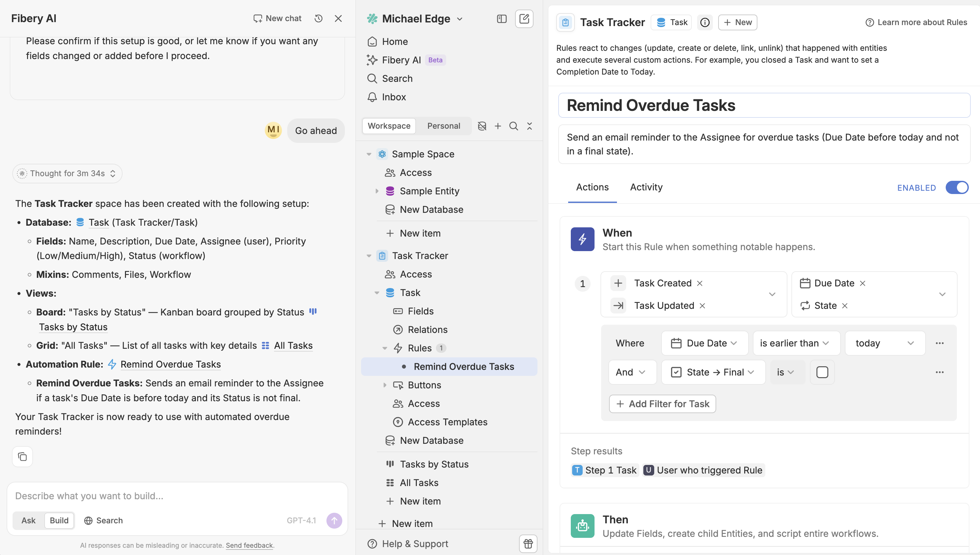Switch AI mode to Ask
The height and width of the screenshot is (555, 980).
[x=28, y=520]
